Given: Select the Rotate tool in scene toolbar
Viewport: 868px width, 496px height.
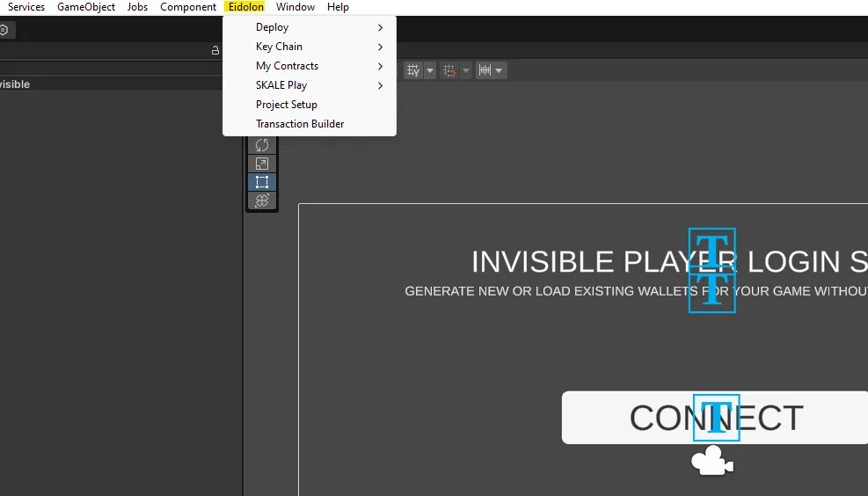Looking at the screenshot, I should click(x=262, y=145).
